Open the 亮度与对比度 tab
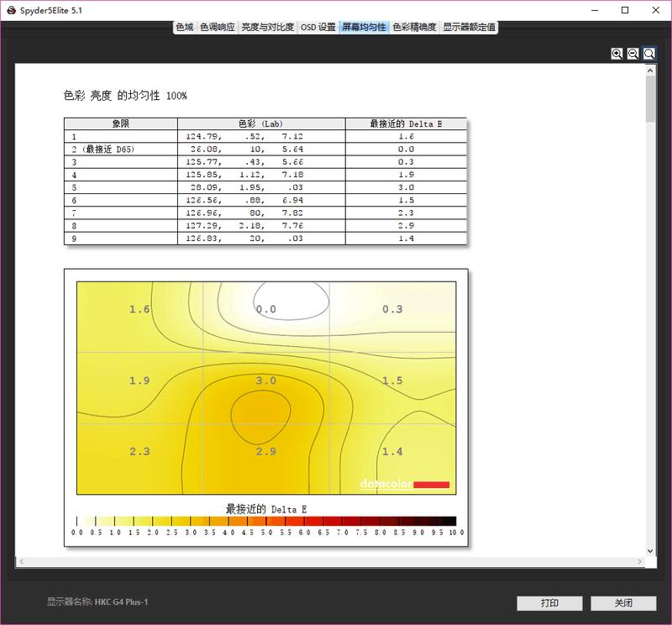672x625 pixels. coord(267,27)
